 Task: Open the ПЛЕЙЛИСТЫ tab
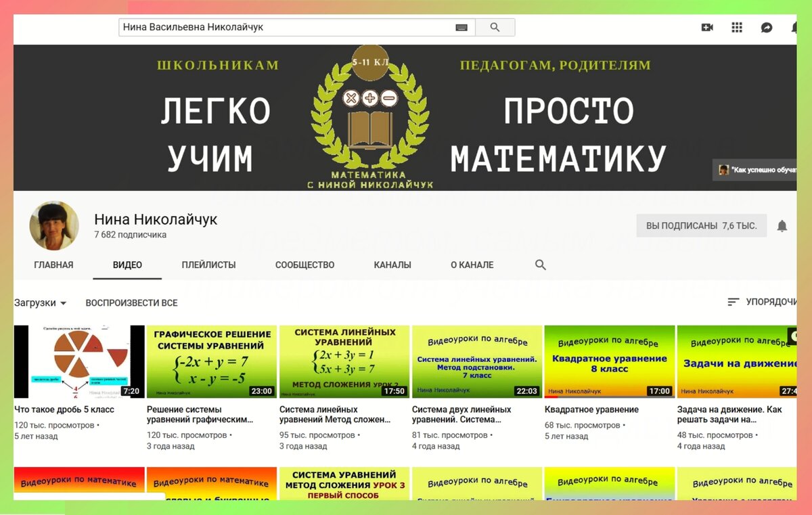click(208, 265)
